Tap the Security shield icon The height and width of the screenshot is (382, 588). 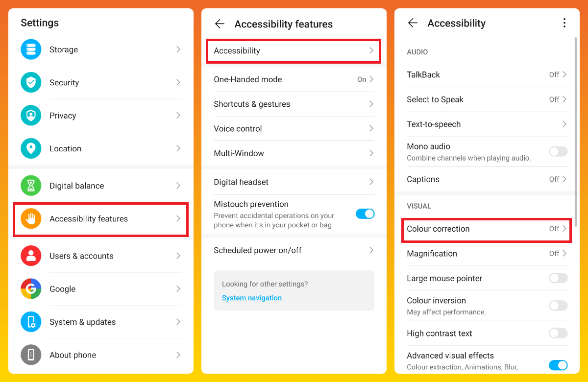point(31,82)
